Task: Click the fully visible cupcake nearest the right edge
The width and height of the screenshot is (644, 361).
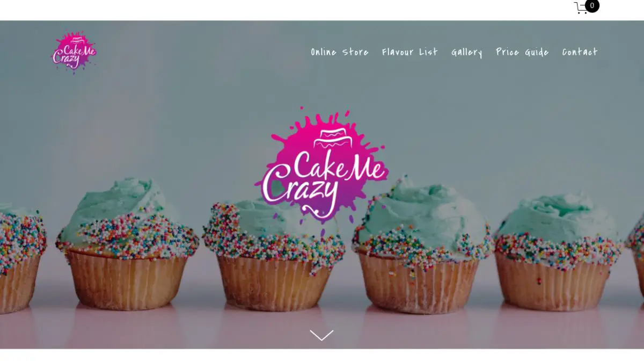Action: pyautogui.click(x=558, y=252)
